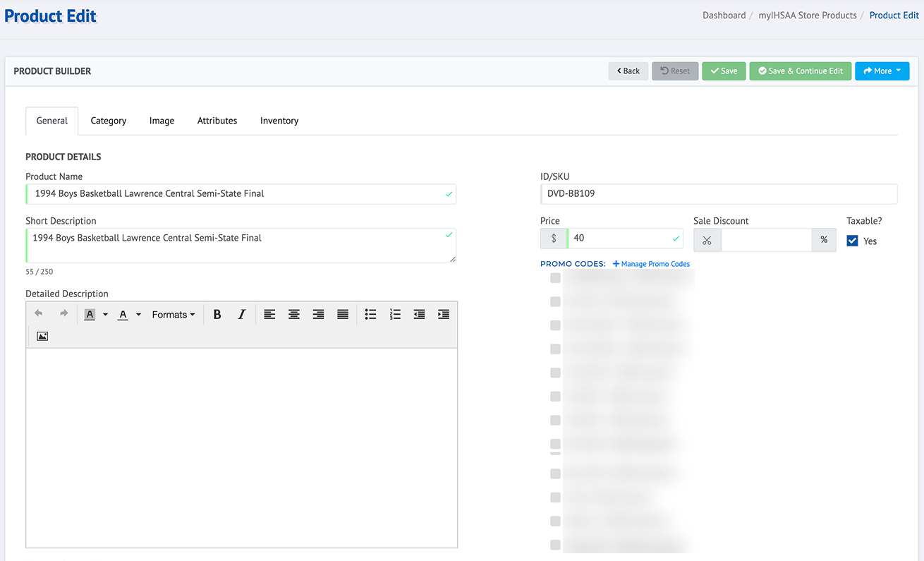Check the first promo code checkbox

click(x=555, y=278)
